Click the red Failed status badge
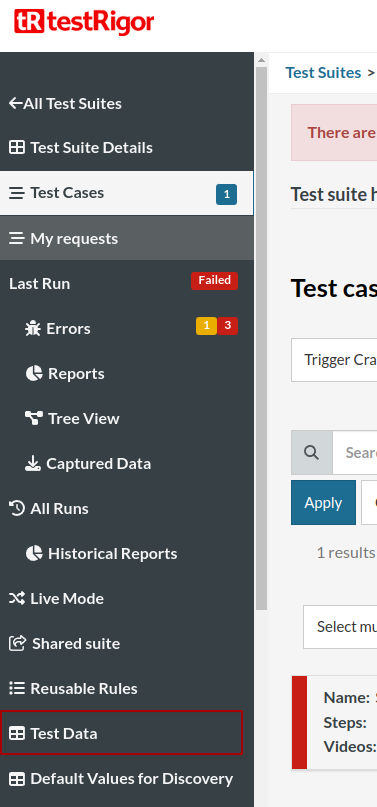 click(214, 280)
